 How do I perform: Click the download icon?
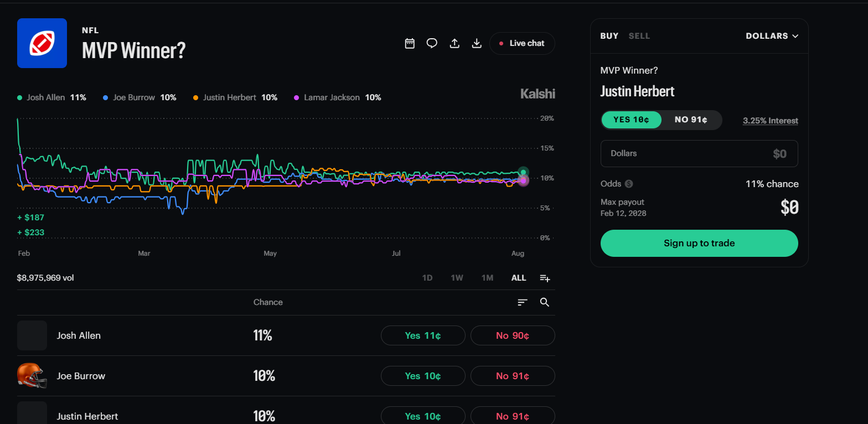(x=476, y=43)
